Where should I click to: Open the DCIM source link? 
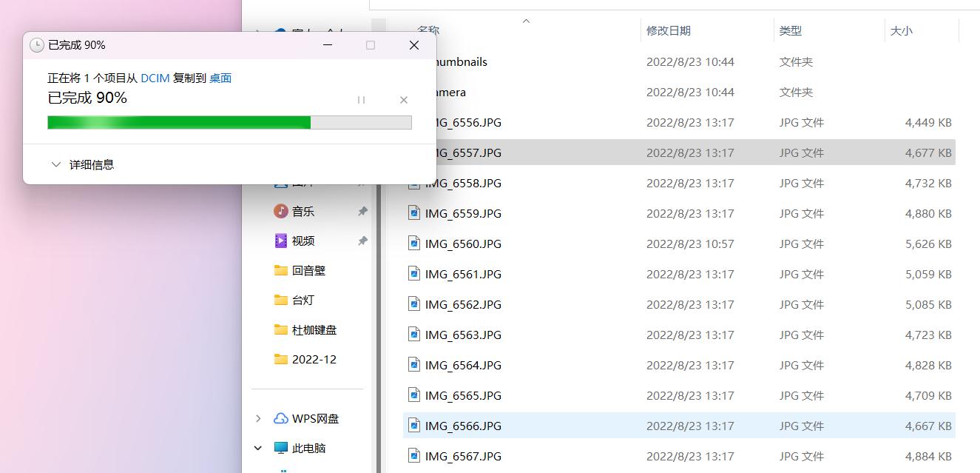(x=155, y=78)
